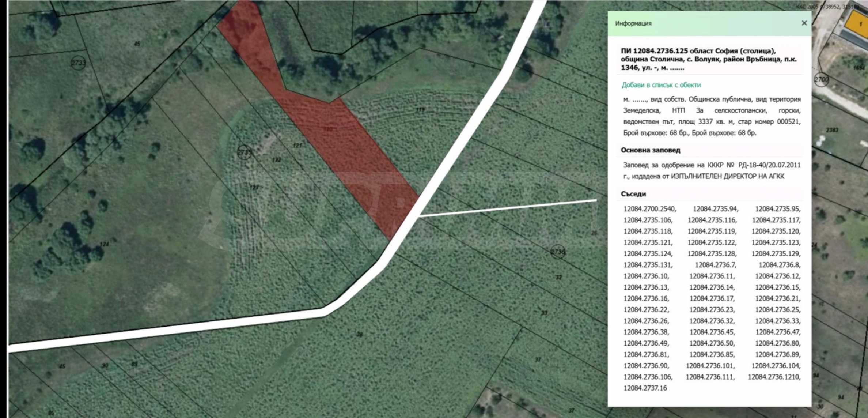Select neighbor 12084.2735.131
The height and width of the screenshot is (418, 868).
click(x=648, y=265)
